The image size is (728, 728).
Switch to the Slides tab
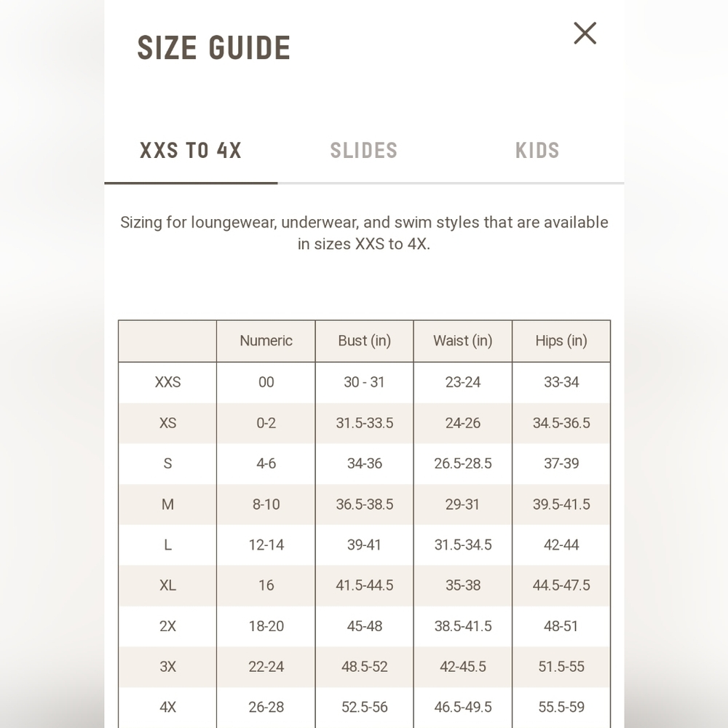coord(364,151)
